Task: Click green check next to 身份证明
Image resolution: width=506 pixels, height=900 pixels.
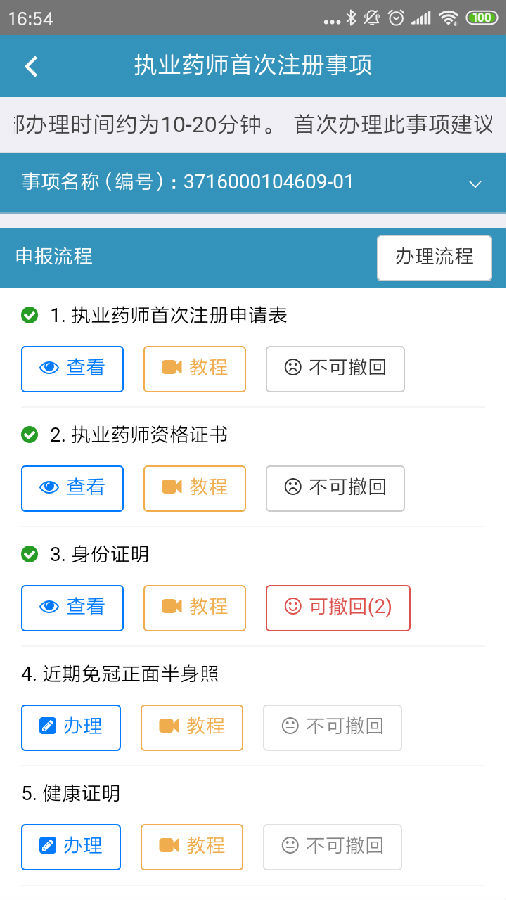Action: pyautogui.click(x=29, y=554)
